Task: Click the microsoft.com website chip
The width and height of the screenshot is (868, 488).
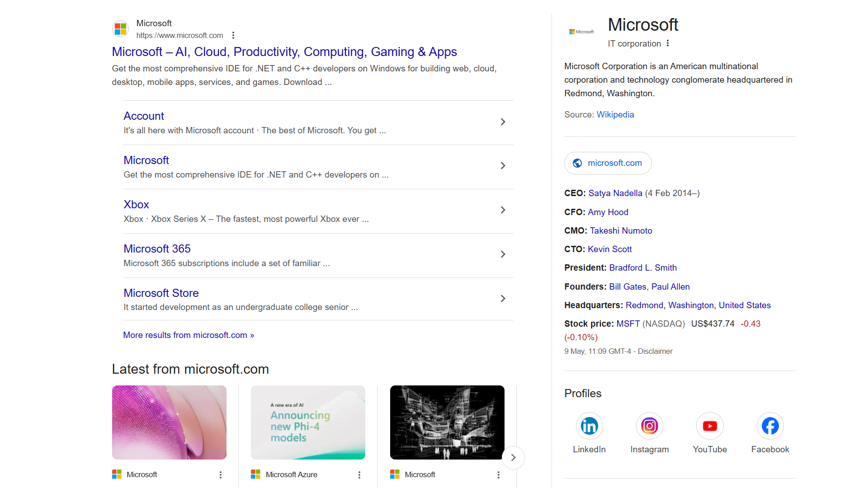Action: click(x=608, y=163)
